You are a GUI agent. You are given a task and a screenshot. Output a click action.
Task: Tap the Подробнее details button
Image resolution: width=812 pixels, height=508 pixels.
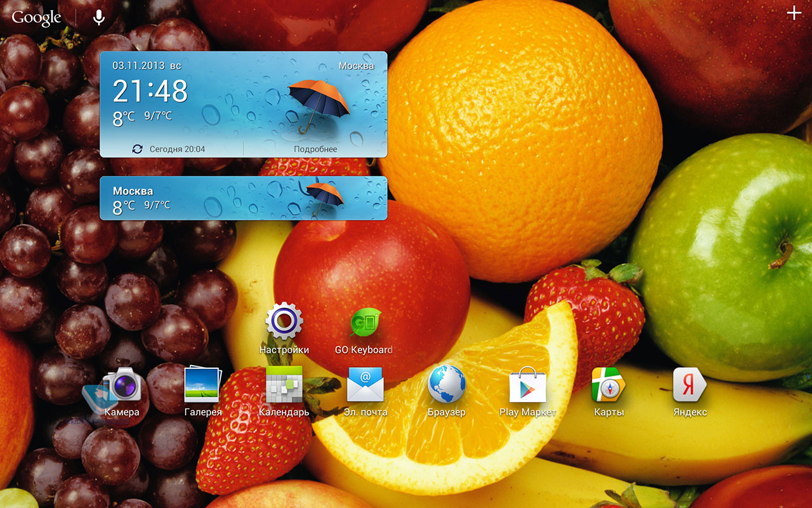pyautogui.click(x=315, y=149)
